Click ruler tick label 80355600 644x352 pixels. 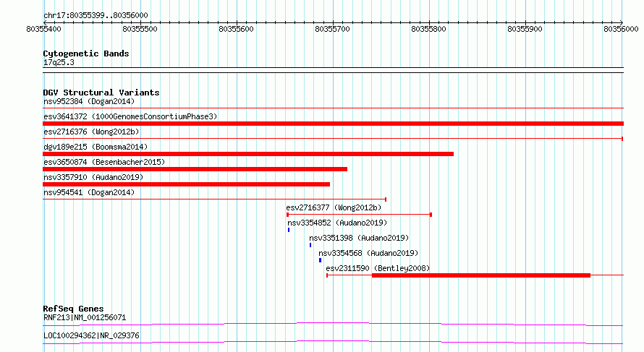coord(236,29)
